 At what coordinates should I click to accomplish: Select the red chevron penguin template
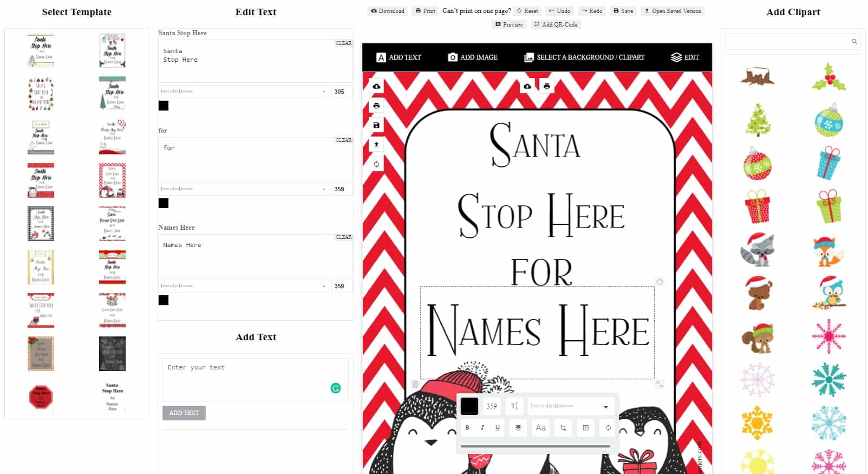click(x=112, y=180)
